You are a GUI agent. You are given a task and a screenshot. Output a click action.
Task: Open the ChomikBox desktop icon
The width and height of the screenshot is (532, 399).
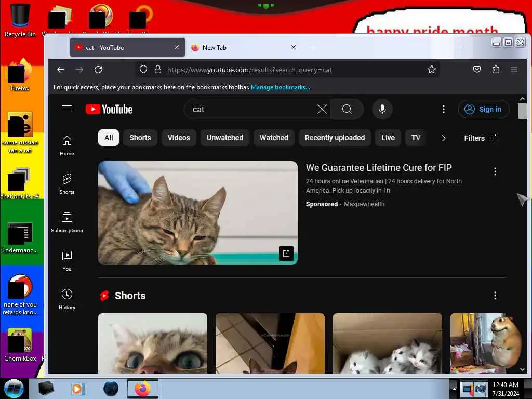coord(20,345)
